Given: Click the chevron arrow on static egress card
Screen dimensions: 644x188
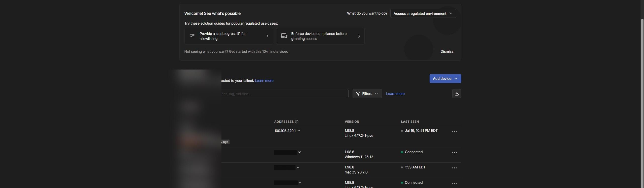Looking at the screenshot, I should pyautogui.click(x=267, y=36).
